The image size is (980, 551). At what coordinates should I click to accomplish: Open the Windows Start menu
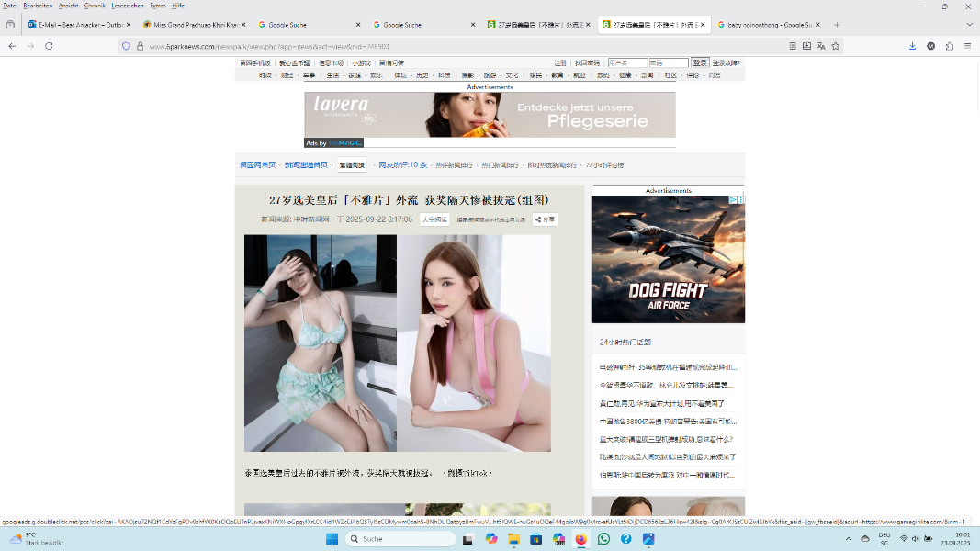click(x=332, y=539)
